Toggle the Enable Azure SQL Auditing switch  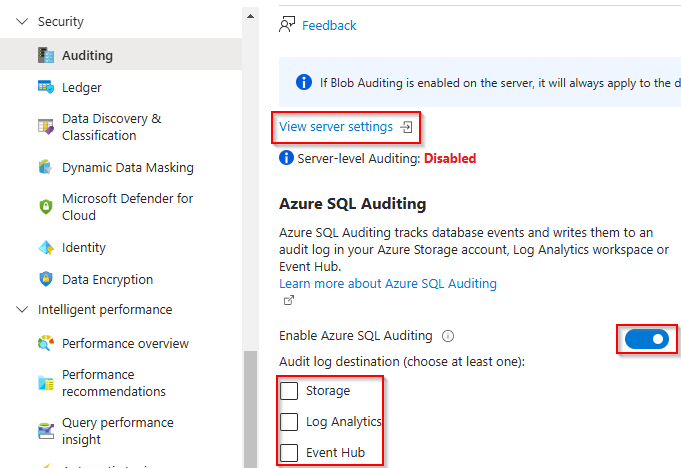click(647, 339)
